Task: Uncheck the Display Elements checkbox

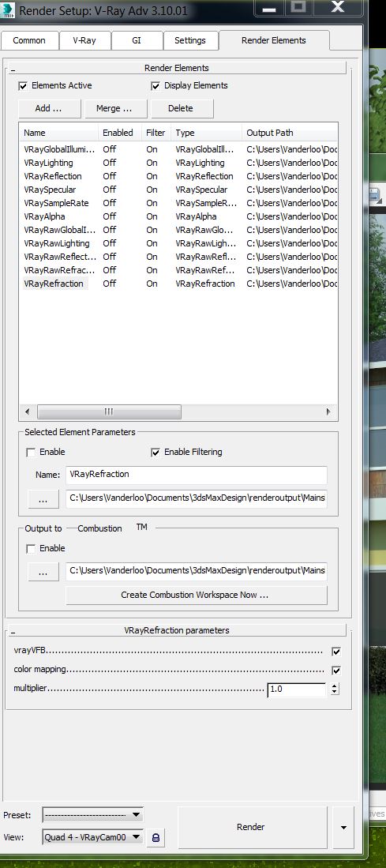Action: click(x=156, y=86)
